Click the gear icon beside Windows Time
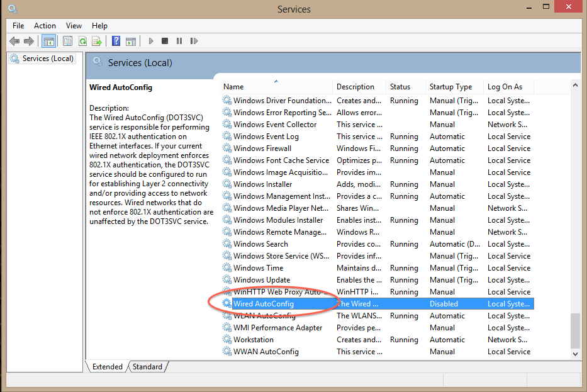587x392 pixels. [227, 267]
